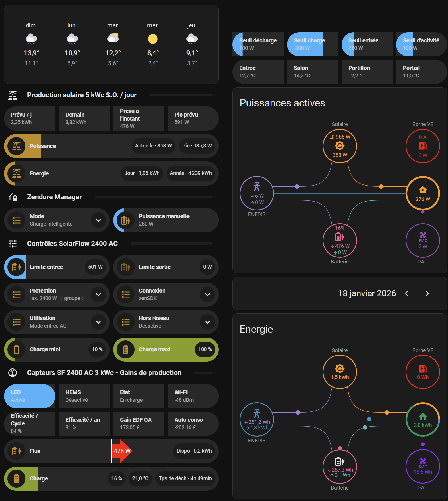
Task: Go to the next day after 18 janvier 2026
Action: click(x=427, y=293)
